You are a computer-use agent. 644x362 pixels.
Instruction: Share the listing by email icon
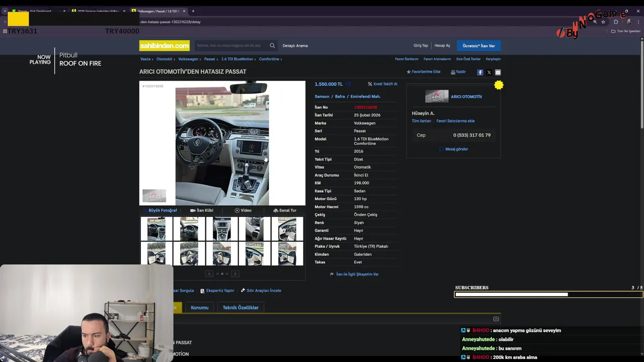coord(498,72)
